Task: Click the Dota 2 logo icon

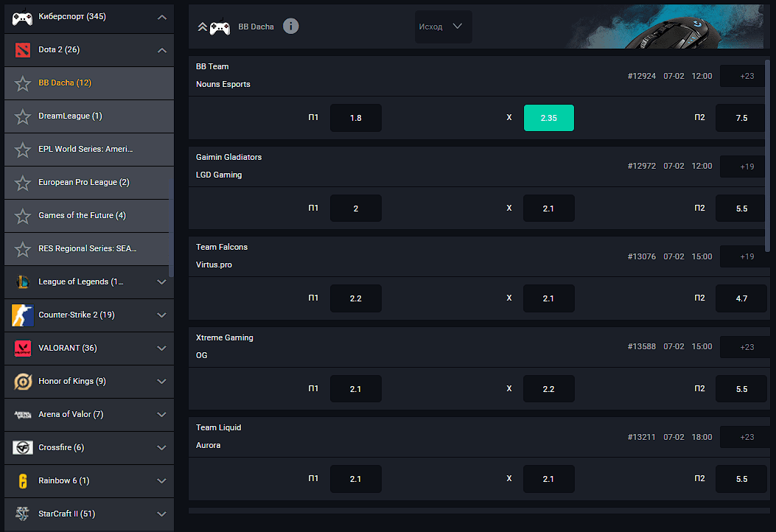Action: (22, 50)
